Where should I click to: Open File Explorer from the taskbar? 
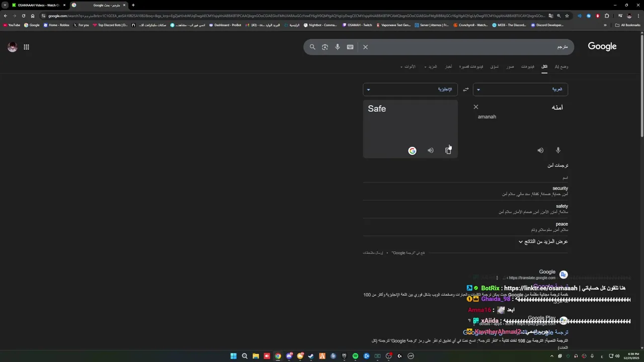pyautogui.click(x=256, y=356)
